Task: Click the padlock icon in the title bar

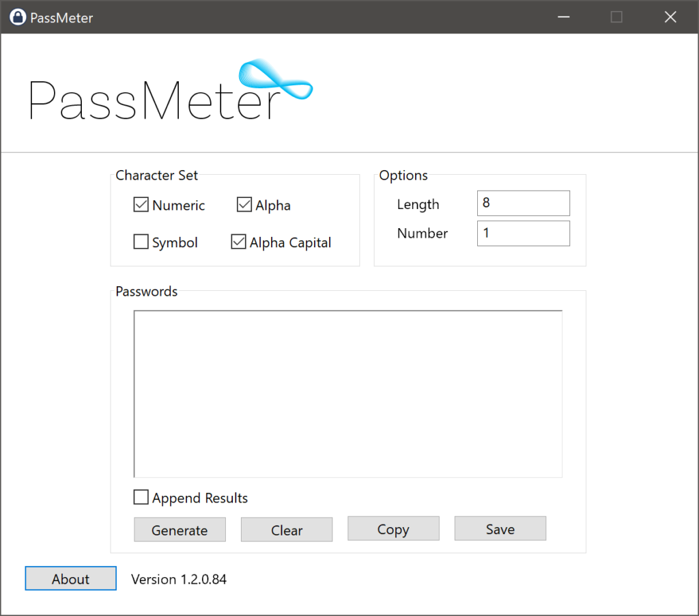Action: (17, 17)
